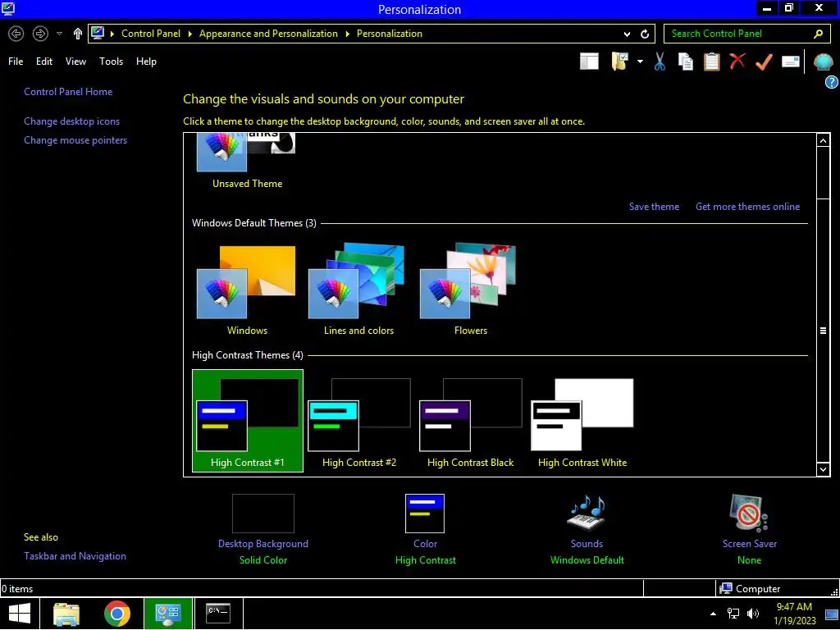
Task: Select the High Contrast Black theme
Action: coord(470,421)
